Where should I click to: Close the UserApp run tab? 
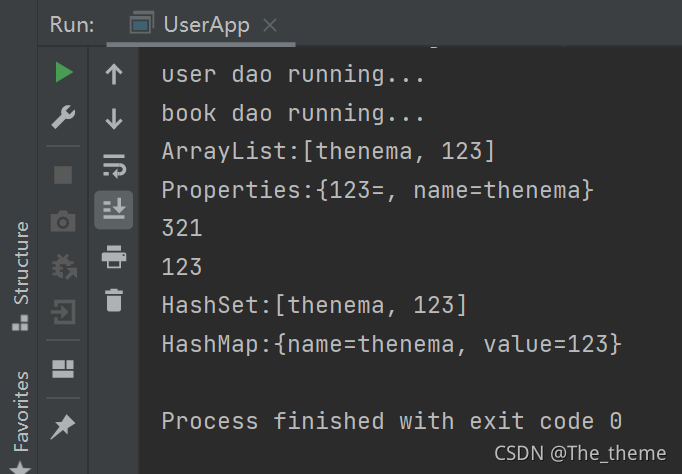[x=270, y=25]
